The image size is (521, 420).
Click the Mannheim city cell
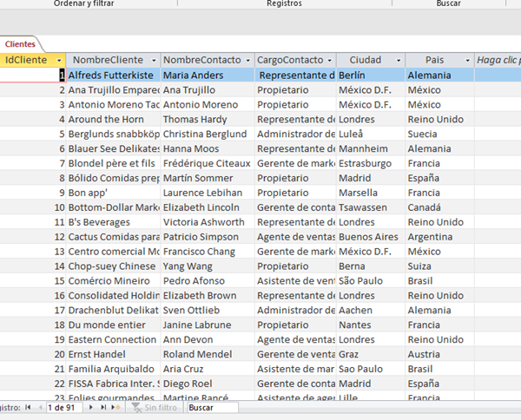(x=371, y=148)
